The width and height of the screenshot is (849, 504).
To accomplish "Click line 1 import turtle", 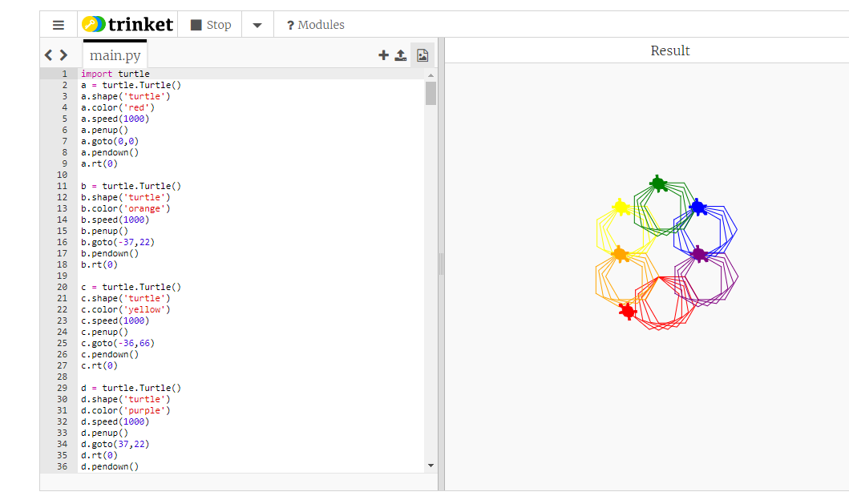I will [x=115, y=74].
